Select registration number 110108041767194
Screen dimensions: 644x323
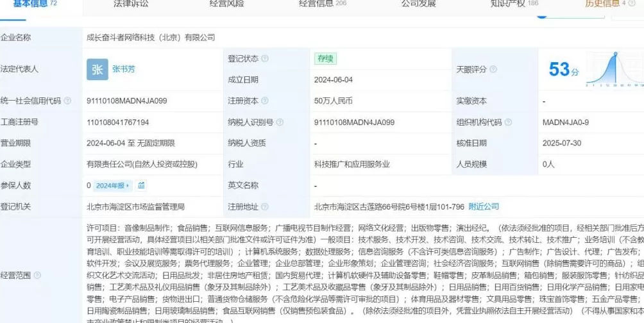coord(118,122)
